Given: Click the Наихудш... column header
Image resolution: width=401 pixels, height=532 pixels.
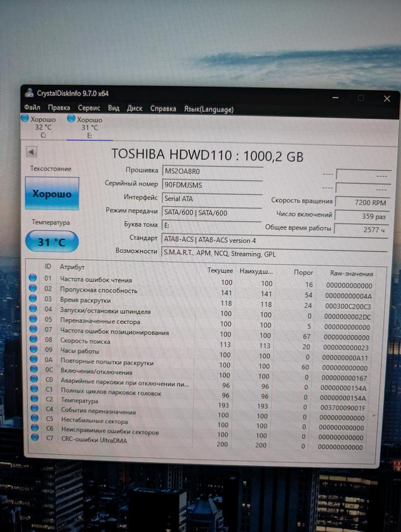Looking at the screenshot, I should pos(256,272).
